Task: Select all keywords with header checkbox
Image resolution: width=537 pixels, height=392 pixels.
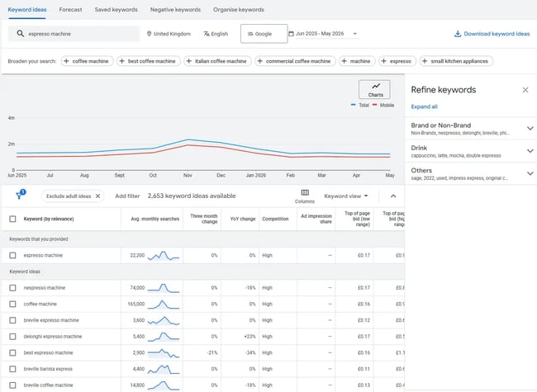Action: [12, 219]
